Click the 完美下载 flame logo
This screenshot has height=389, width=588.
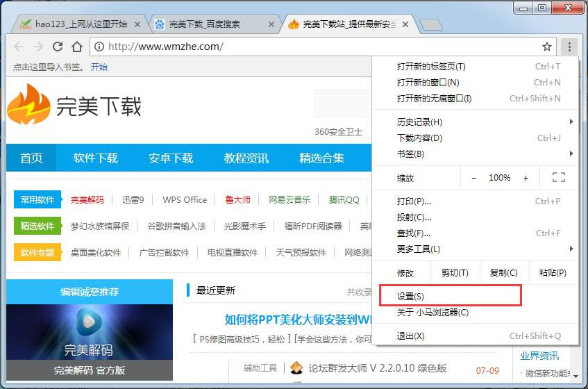(29, 105)
